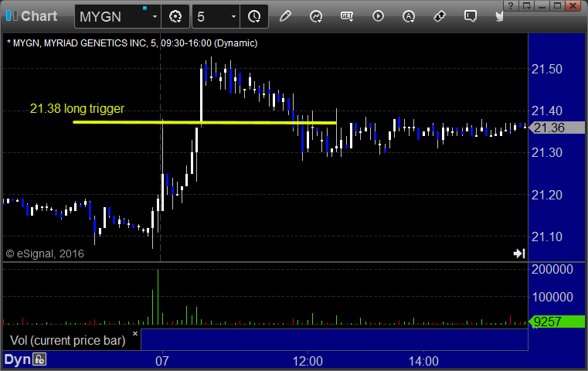Click the help question mark button
Viewport: 588px width, 371px height.
[511, 5]
